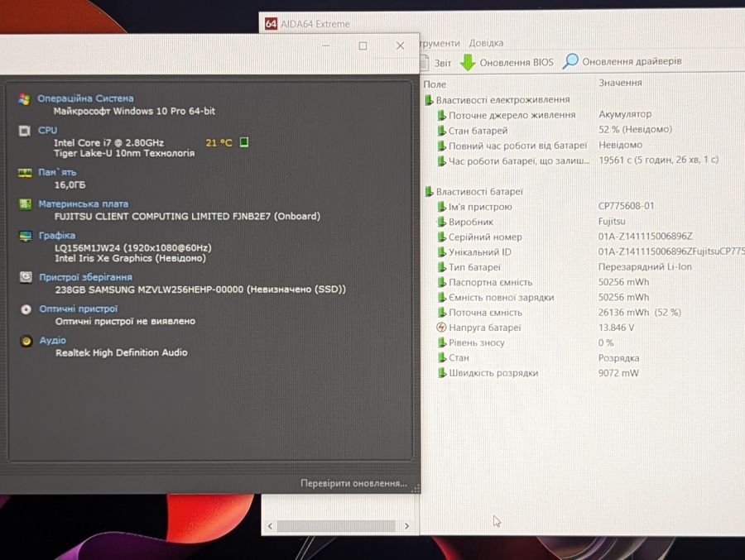The height and width of the screenshot is (560, 745).
Task: Click the green CPU temperature indicator
Action: pyautogui.click(x=243, y=142)
